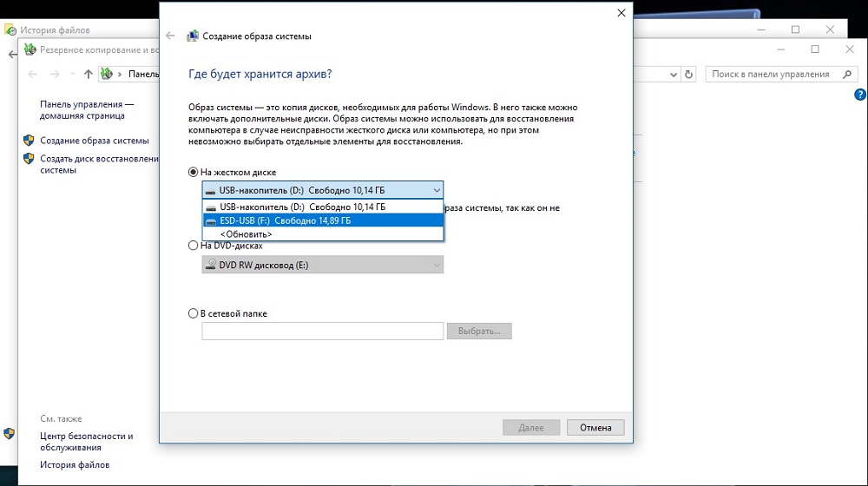Viewport: 868px width, 486px height.
Task: Select the 'На DVD-дисках' radio button
Action: pos(193,246)
